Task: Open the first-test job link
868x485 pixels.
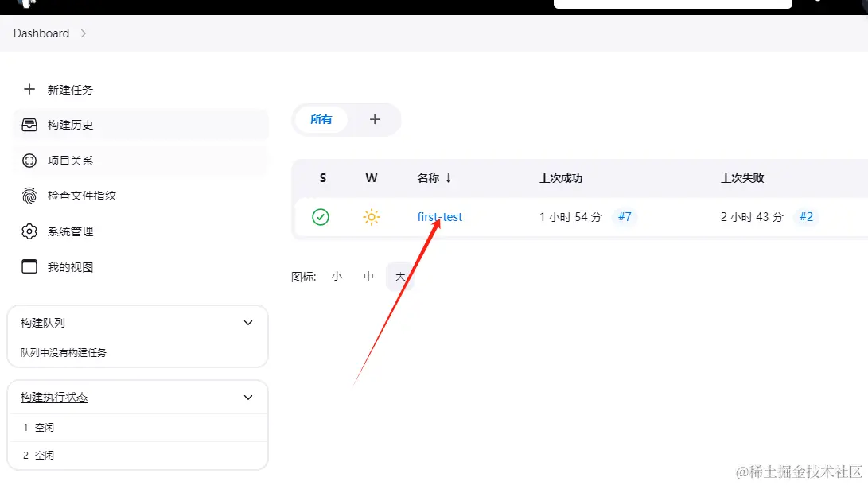Action: [439, 217]
